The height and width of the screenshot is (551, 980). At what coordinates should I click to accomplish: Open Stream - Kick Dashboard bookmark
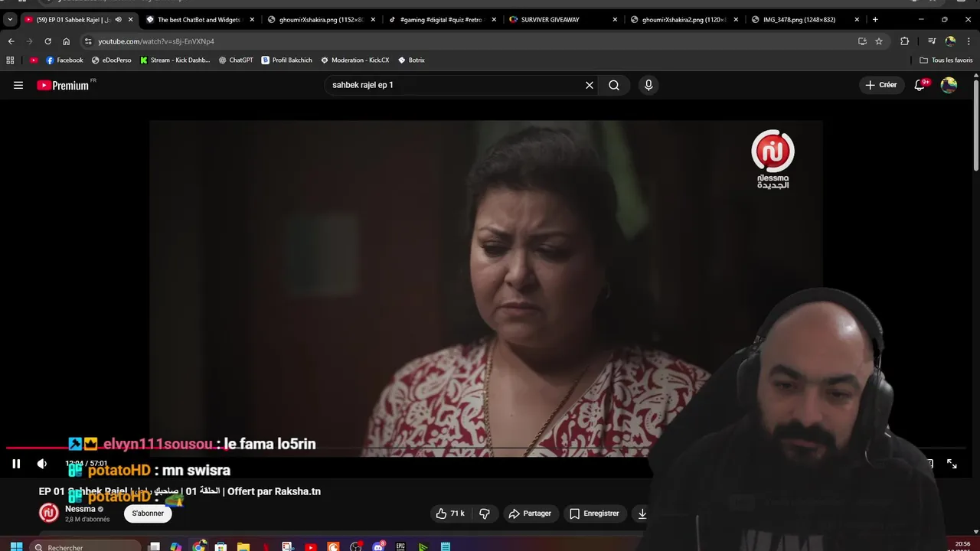coord(175,60)
